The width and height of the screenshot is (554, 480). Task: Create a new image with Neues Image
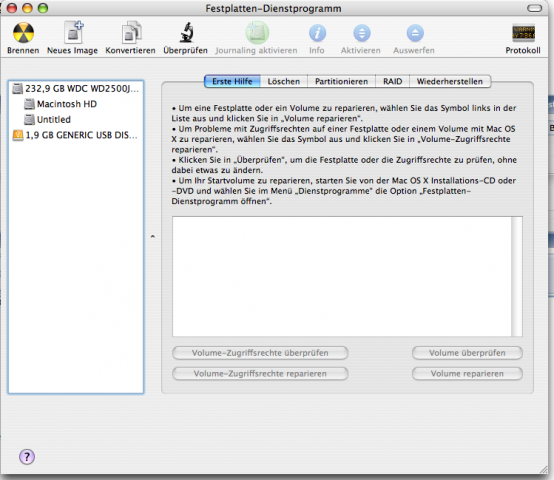(73, 32)
